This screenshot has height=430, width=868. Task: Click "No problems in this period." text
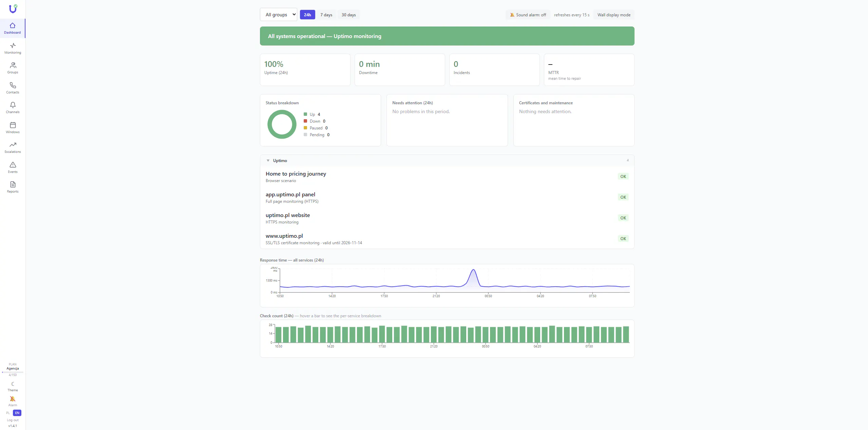tap(421, 112)
